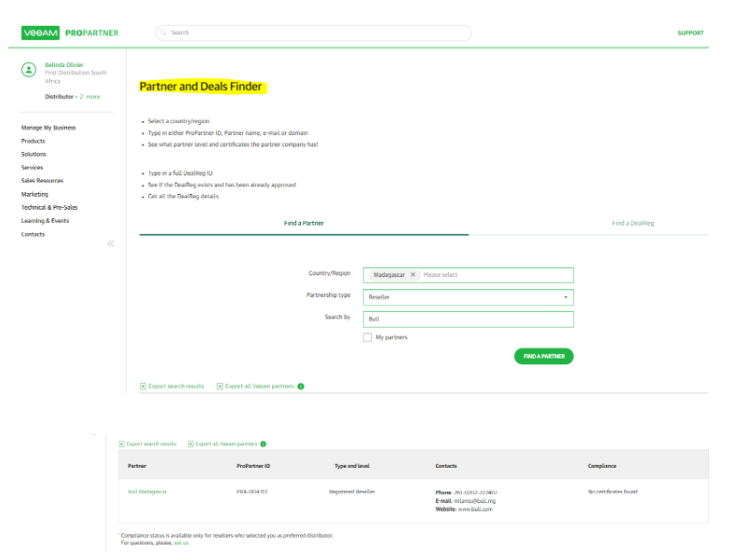Image resolution: width=735 pixels, height=560 pixels.
Task: Open Technical & Pre-Sales menu item
Action: click(x=49, y=207)
